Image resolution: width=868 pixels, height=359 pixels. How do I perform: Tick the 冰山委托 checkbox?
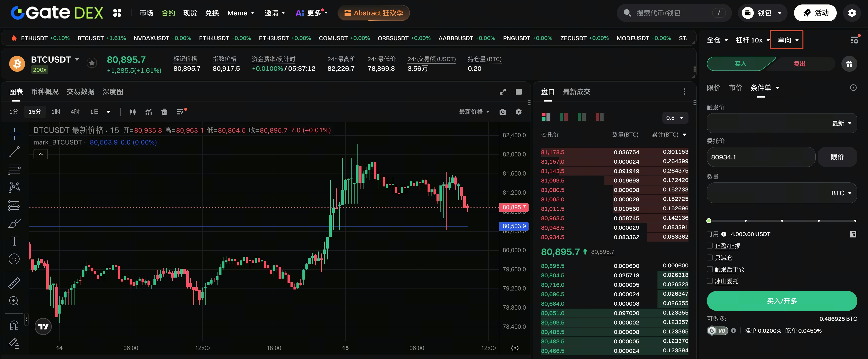tap(710, 281)
